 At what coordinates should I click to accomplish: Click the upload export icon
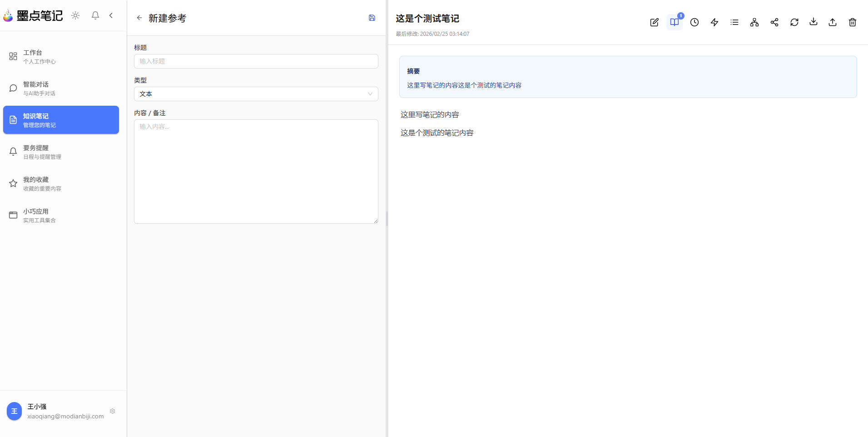coord(832,22)
